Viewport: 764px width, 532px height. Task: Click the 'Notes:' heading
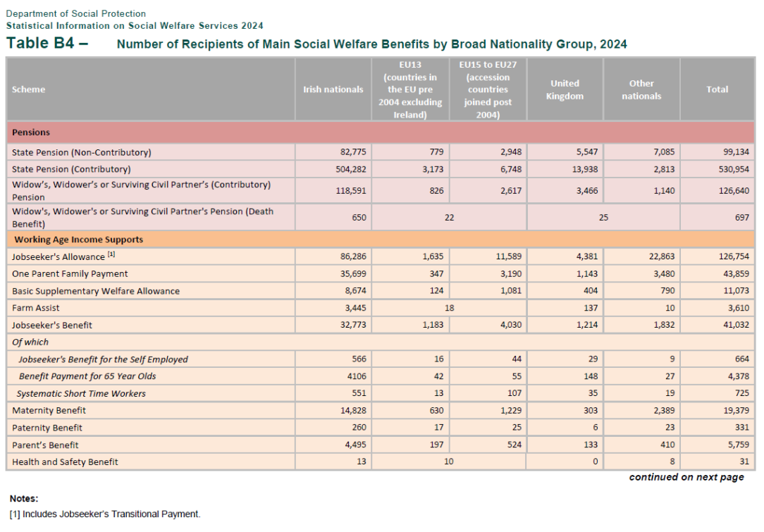tap(24, 498)
